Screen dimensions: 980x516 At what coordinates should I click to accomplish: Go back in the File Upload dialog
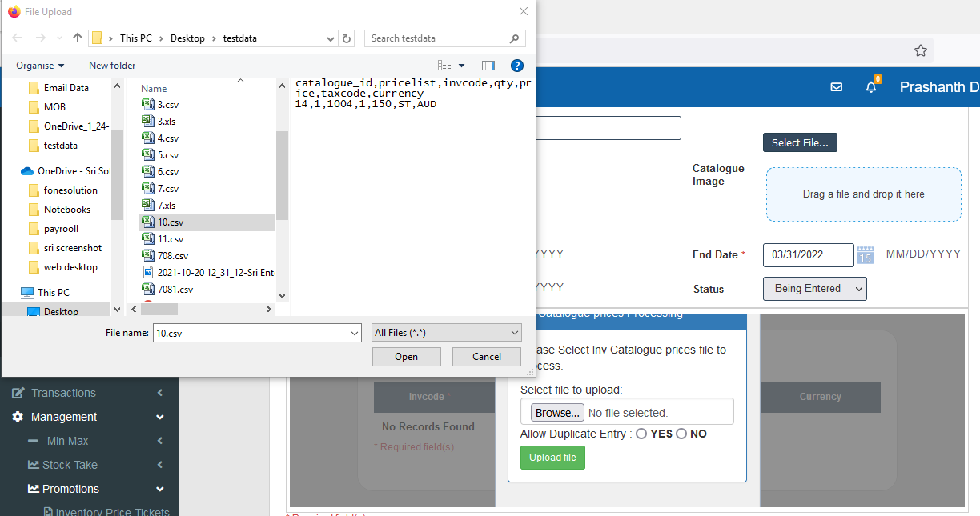(18, 38)
